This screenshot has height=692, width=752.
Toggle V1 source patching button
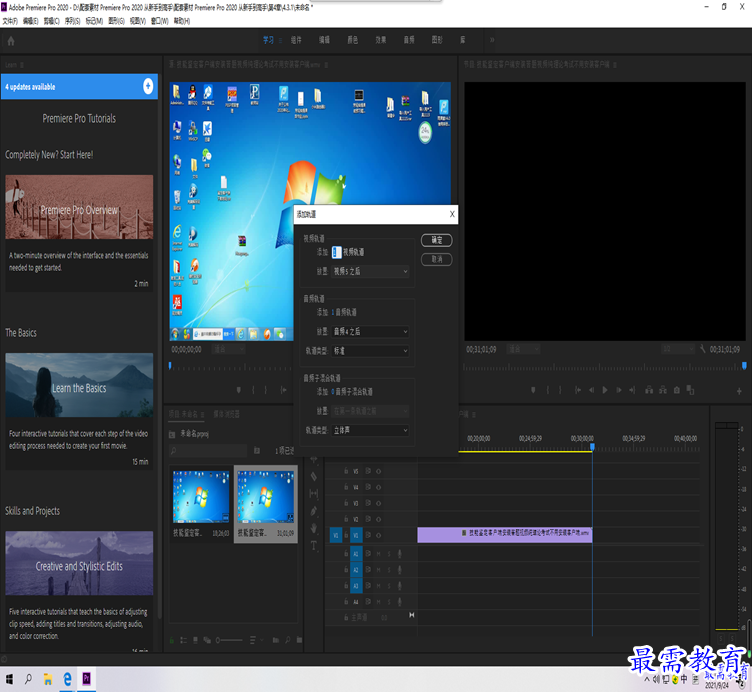(x=336, y=535)
